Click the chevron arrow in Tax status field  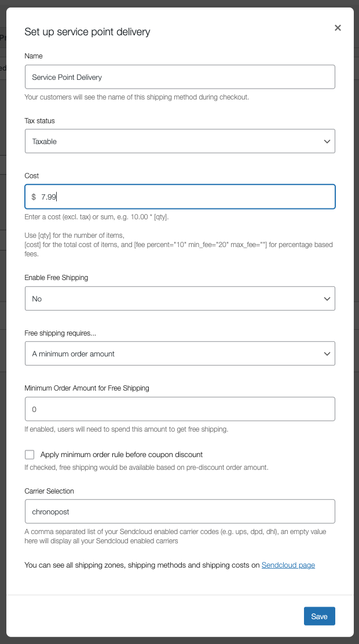327,141
